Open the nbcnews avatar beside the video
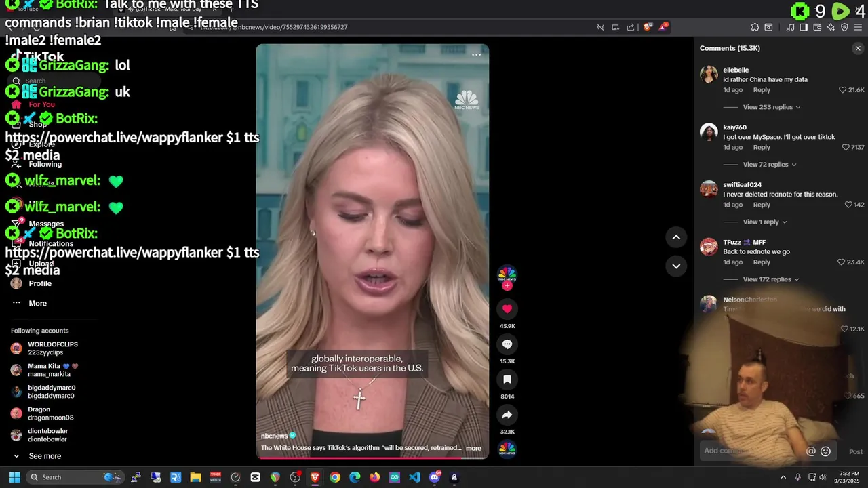This screenshot has width=868, height=488. (x=507, y=273)
